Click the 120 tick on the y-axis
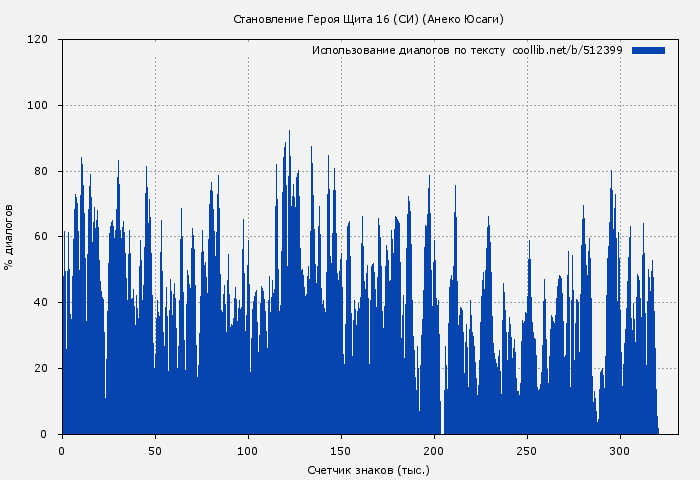This screenshot has width=700, height=480. pos(38,40)
